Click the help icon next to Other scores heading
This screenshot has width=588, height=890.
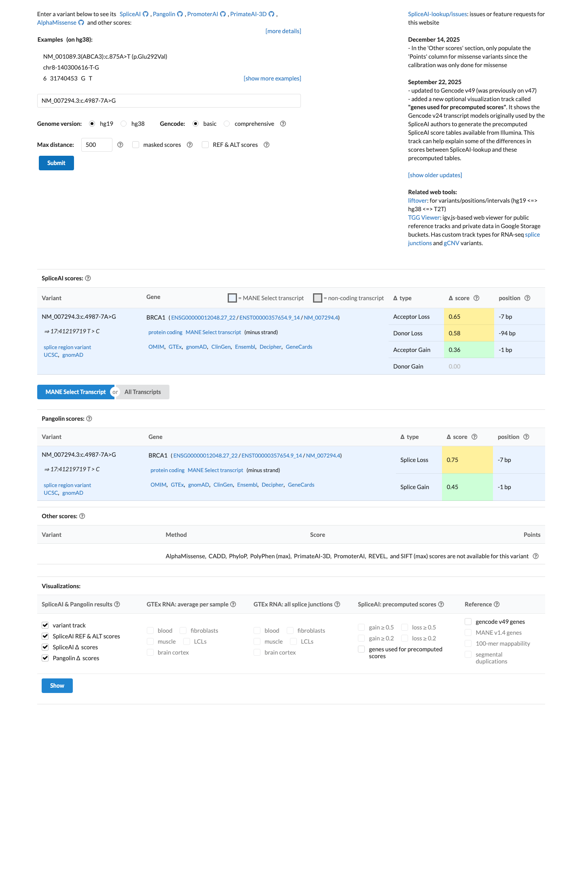pyautogui.click(x=82, y=516)
